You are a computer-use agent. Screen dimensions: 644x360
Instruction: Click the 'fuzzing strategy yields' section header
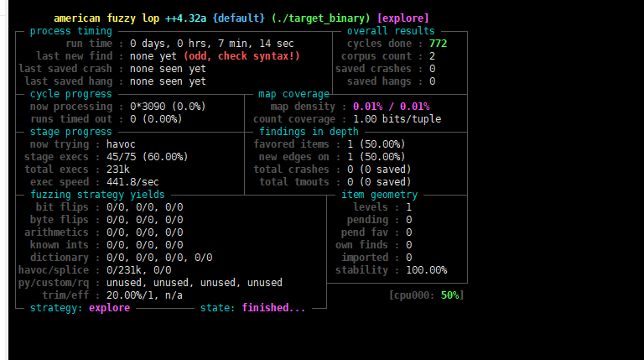coord(98,195)
